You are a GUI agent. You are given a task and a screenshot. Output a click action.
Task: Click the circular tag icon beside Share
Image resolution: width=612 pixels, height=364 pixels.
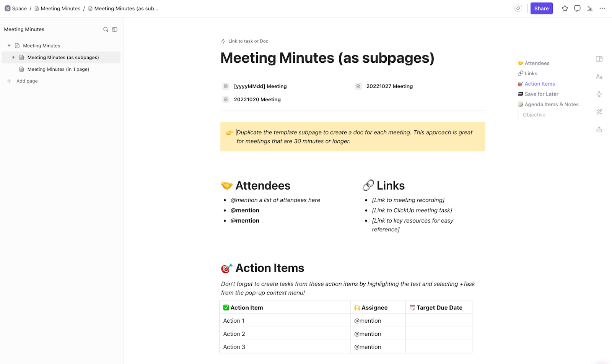518,8
